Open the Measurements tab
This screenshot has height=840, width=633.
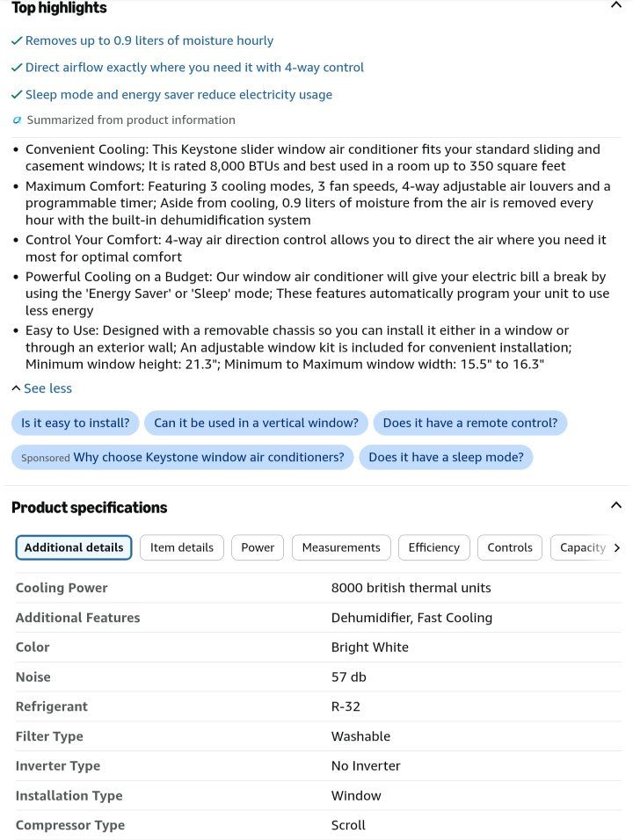[x=341, y=547]
